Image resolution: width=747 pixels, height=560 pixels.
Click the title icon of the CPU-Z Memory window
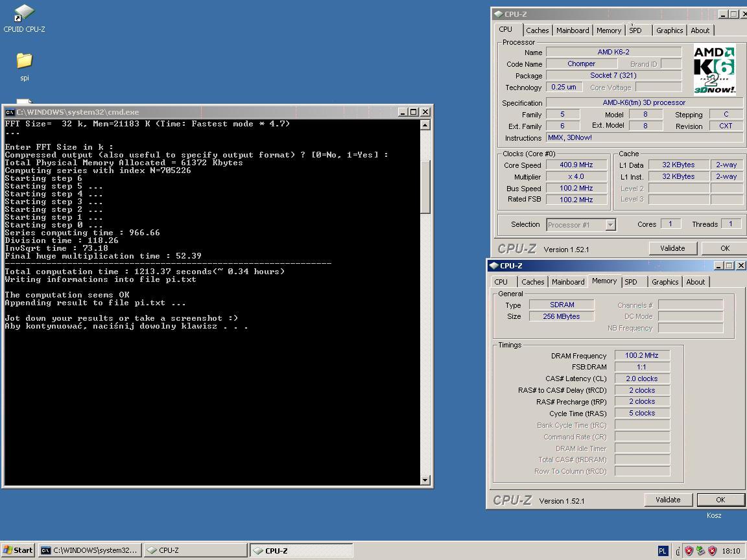click(493, 266)
